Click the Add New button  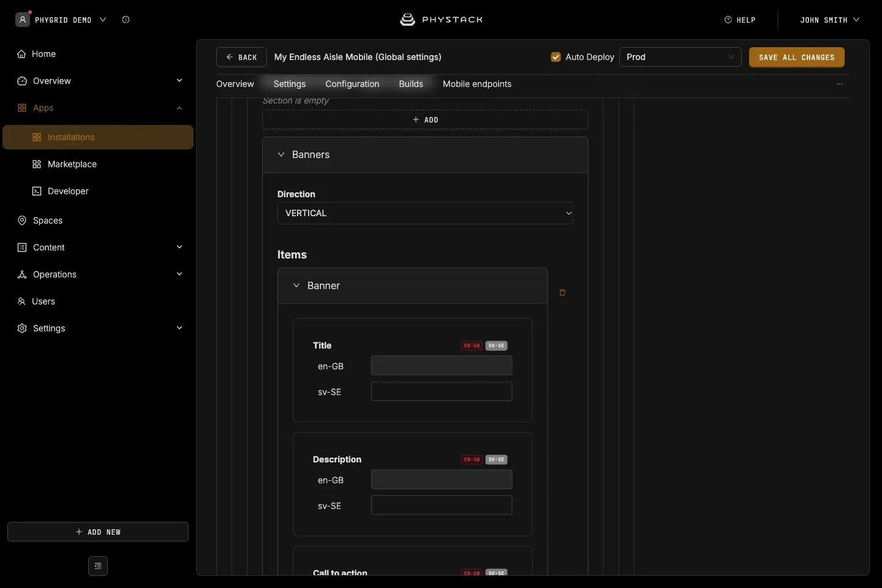tap(98, 532)
